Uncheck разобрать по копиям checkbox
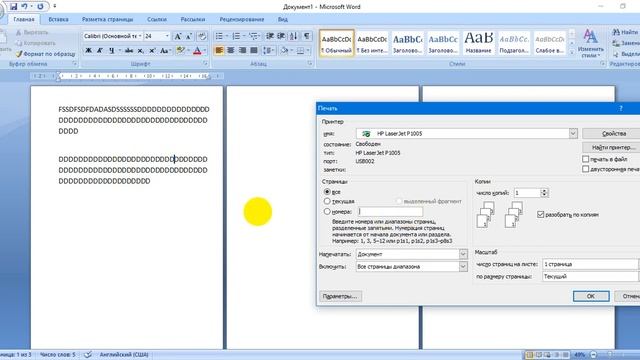This screenshot has width=640, height=360. pyautogui.click(x=540, y=214)
